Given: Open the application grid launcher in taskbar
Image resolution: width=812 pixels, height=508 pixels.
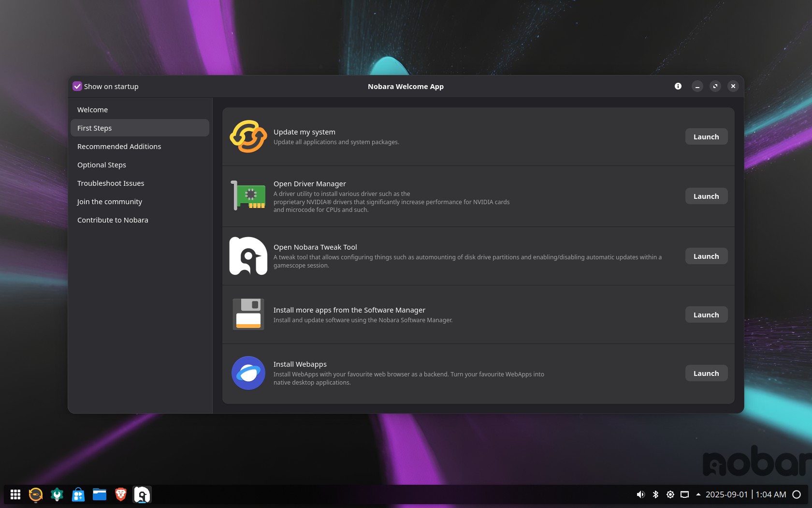Looking at the screenshot, I should point(15,494).
